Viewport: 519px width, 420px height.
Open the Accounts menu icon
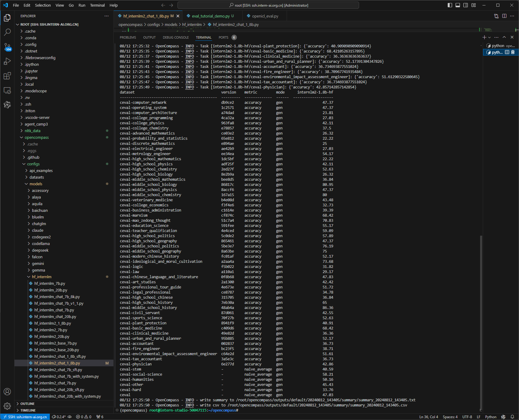7,392
